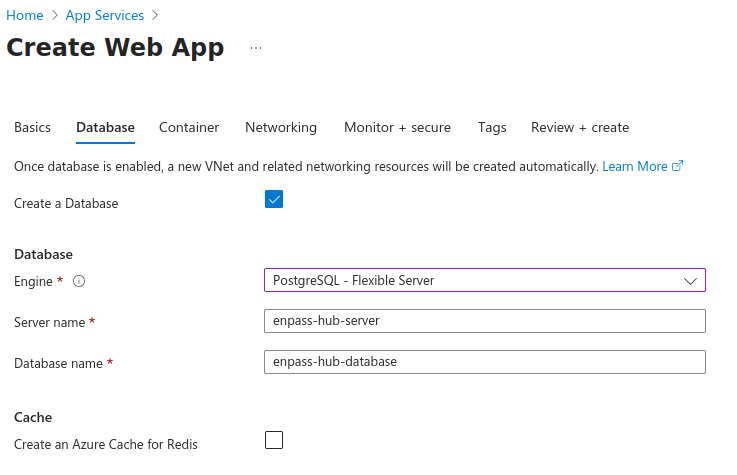Click the Engine info tooltip icon

79,281
